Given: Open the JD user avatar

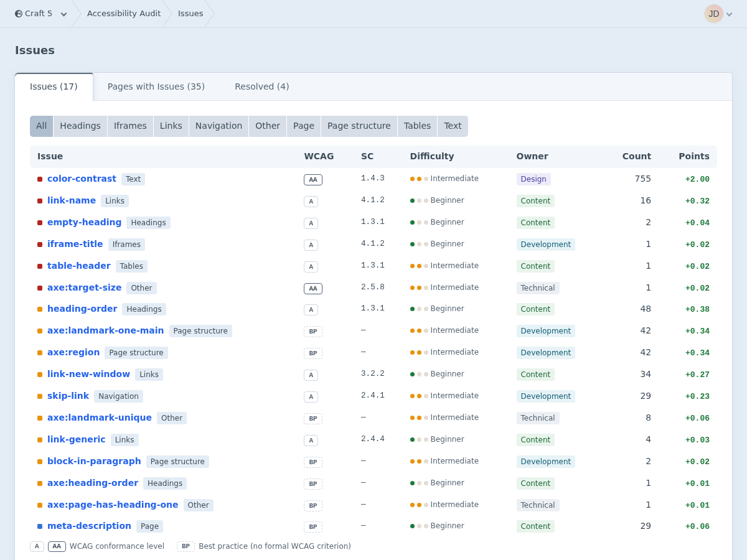Looking at the screenshot, I should pyautogui.click(x=713, y=14).
